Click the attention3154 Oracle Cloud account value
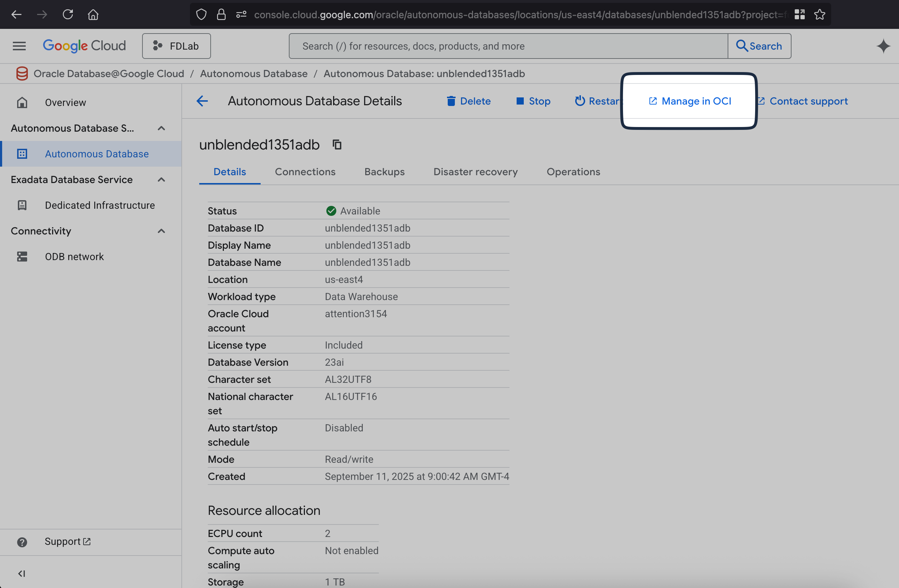Screen dimensions: 899x588 tap(356, 314)
